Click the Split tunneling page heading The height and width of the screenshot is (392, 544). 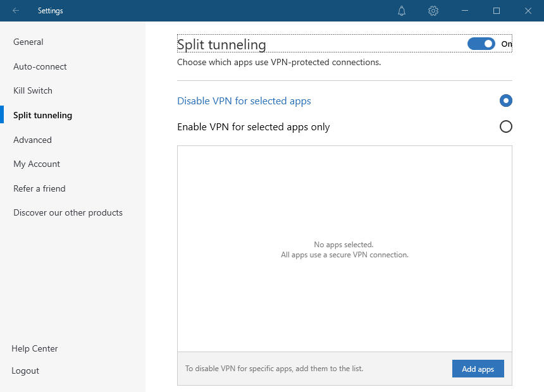coord(221,44)
